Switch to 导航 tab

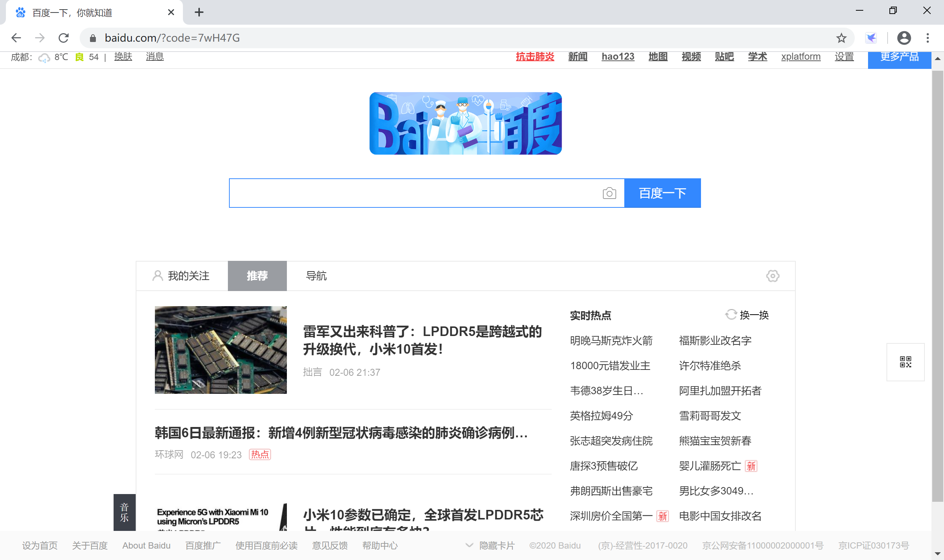click(316, 276)
